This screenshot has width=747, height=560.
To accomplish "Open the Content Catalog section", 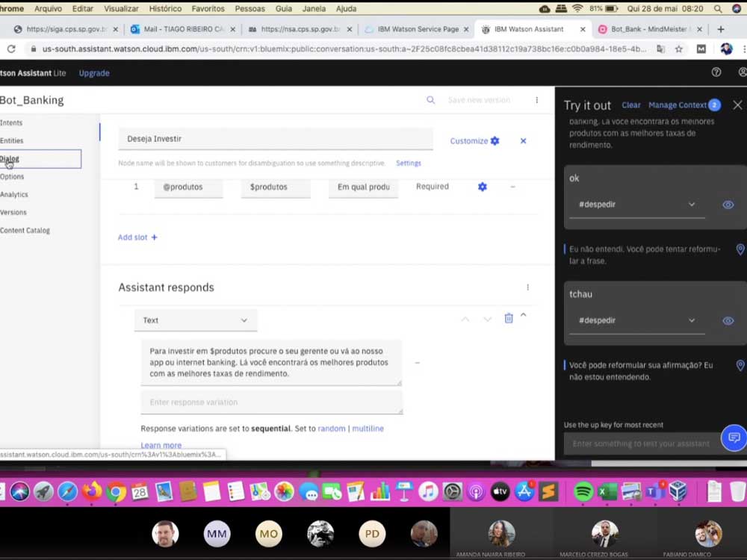I will (x=25, y=231).
